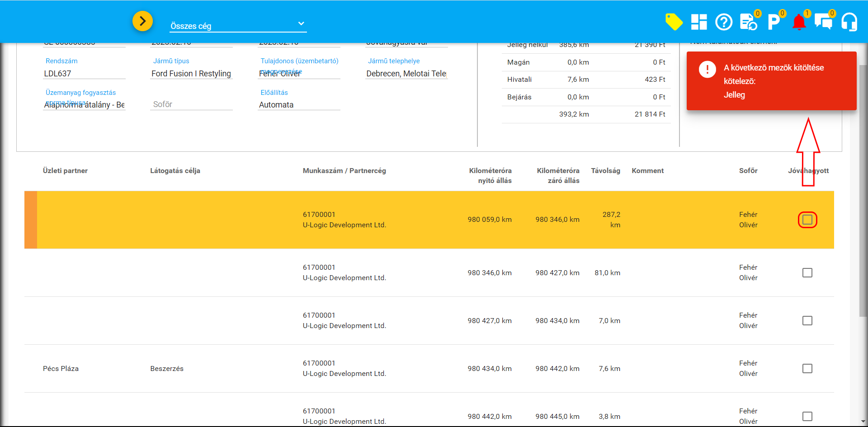The width and height of the screenshot is (868, 427).
Task: Click the Üzleti partner column header
Action: click(x=65, y=171)
